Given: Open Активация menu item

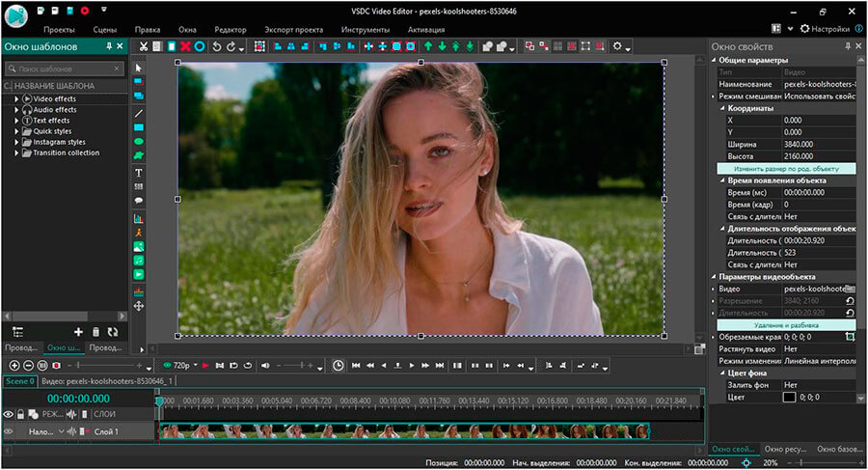Looking at the screenshot, I should pyautogui.click(x=426, y=29).
